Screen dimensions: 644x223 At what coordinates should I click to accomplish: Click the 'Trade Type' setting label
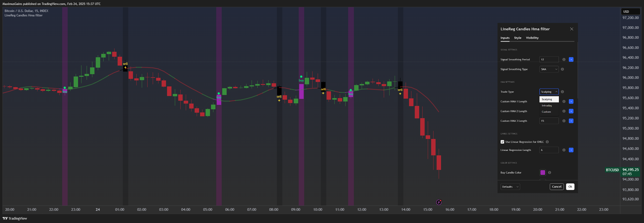[507, 92]
